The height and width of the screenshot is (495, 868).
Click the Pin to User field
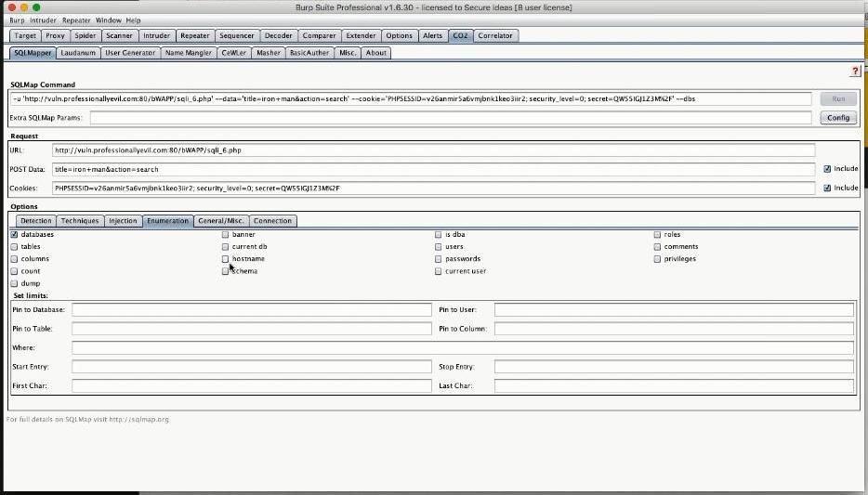coord(675,309)
